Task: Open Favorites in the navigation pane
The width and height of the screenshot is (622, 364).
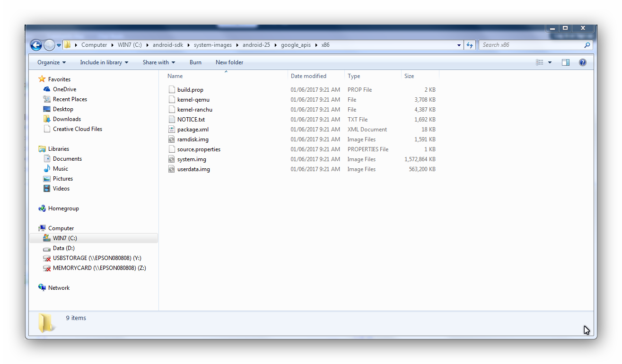Action: click(x=59, y=79)
